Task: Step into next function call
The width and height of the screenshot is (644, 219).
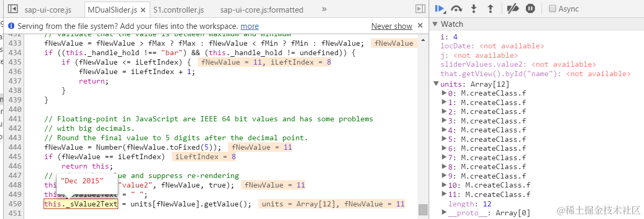Action: point(474,8)
